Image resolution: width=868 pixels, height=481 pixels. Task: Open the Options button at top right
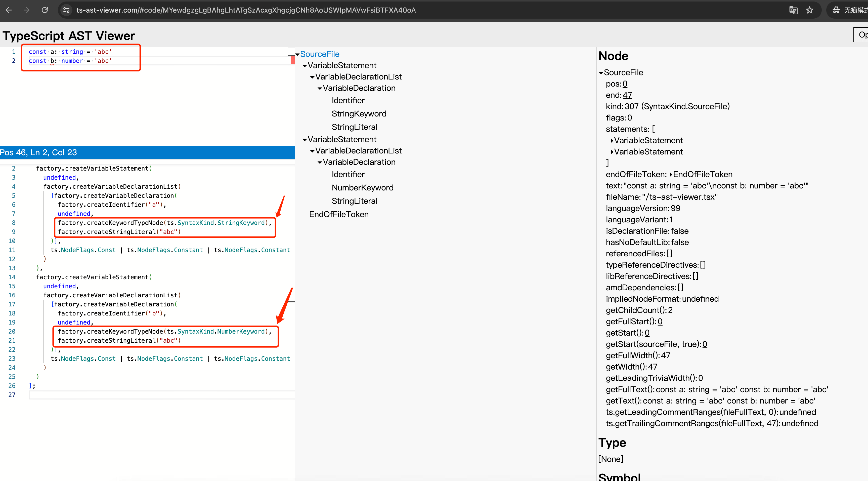862,35
